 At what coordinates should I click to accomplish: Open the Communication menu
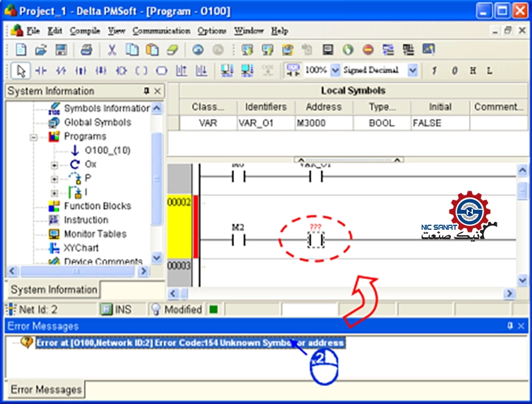tap(161, 31)
